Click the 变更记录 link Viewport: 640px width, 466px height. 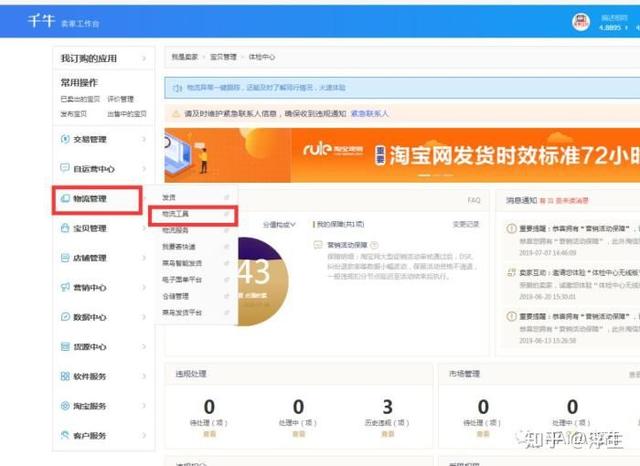tap(466, 224)
